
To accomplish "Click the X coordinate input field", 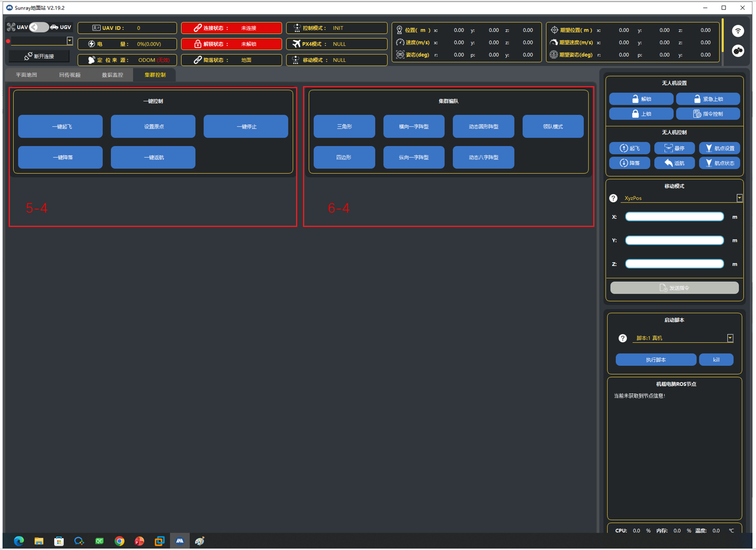I will 675,217.
